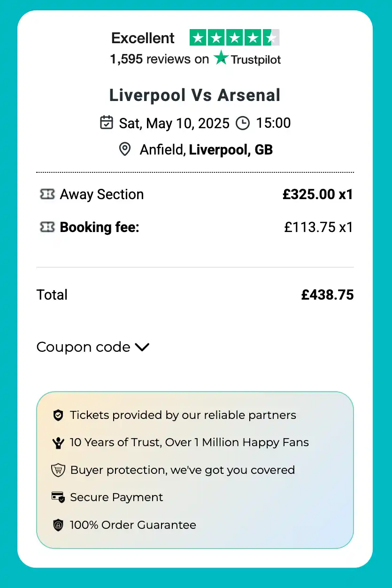
Task: Click the fifth Trustpilot rating star
Action: pos(271,37)
